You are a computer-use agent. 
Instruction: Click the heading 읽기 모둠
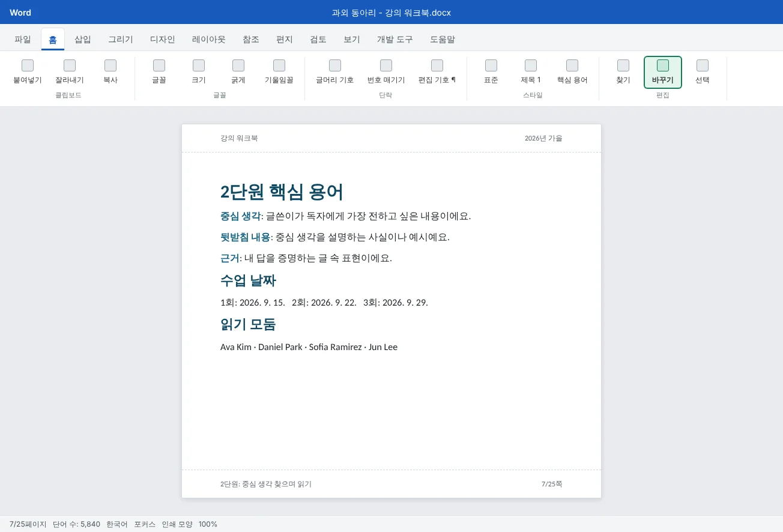[248, 325]
